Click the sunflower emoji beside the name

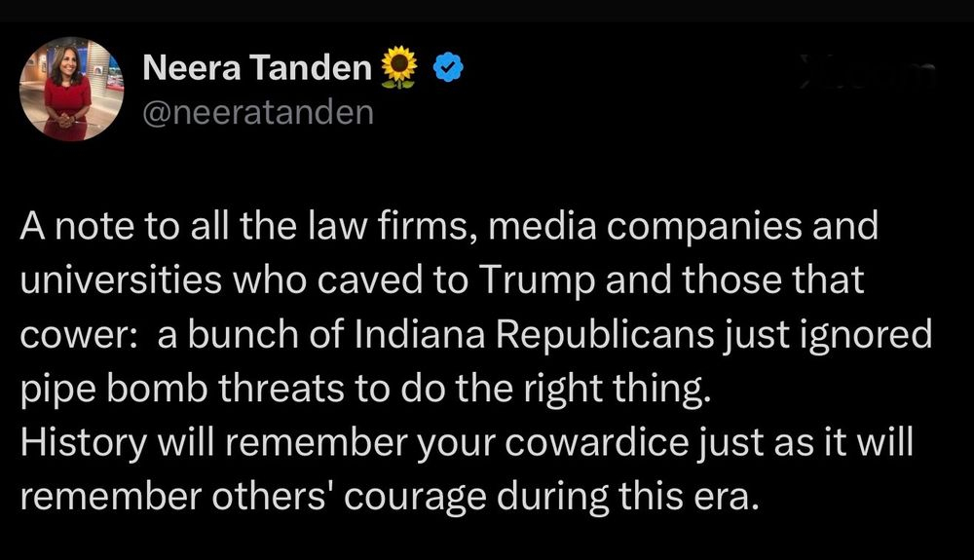pyautogui.click(x=399, y=68)
